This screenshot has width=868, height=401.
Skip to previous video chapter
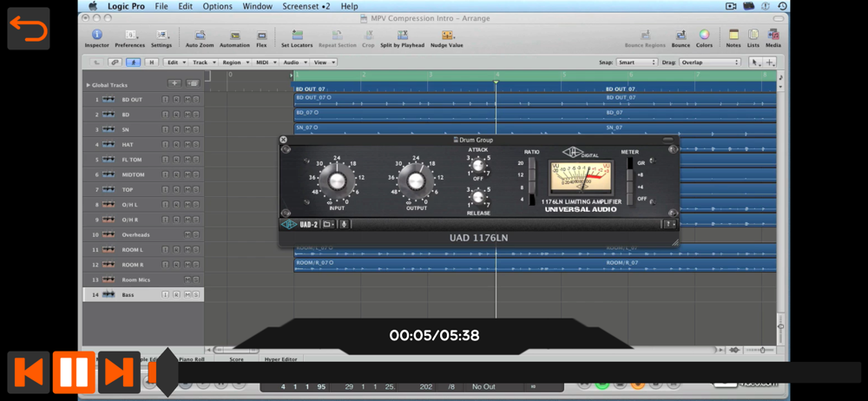click(x=29, y=372)
